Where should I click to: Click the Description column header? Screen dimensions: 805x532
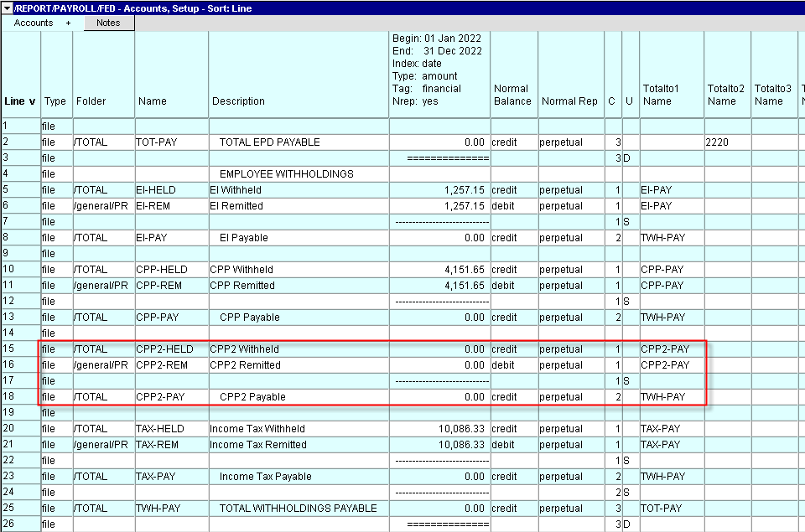[238, 101]
